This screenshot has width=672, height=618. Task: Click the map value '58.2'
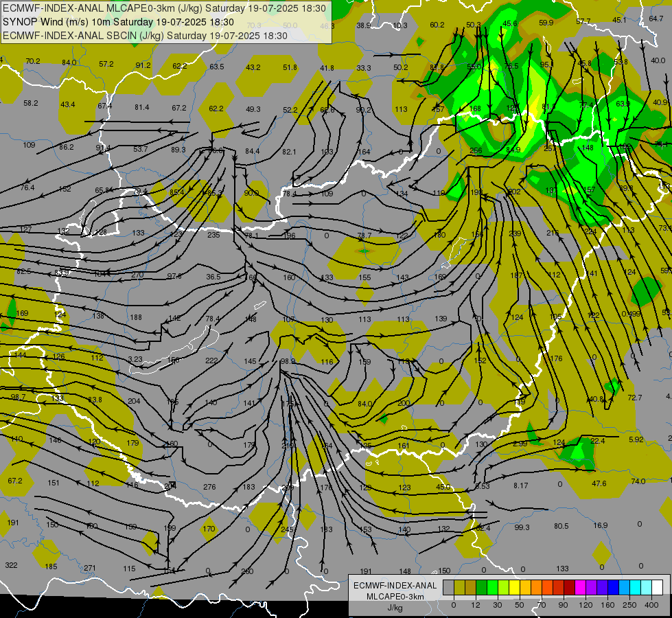pos(31,103)
